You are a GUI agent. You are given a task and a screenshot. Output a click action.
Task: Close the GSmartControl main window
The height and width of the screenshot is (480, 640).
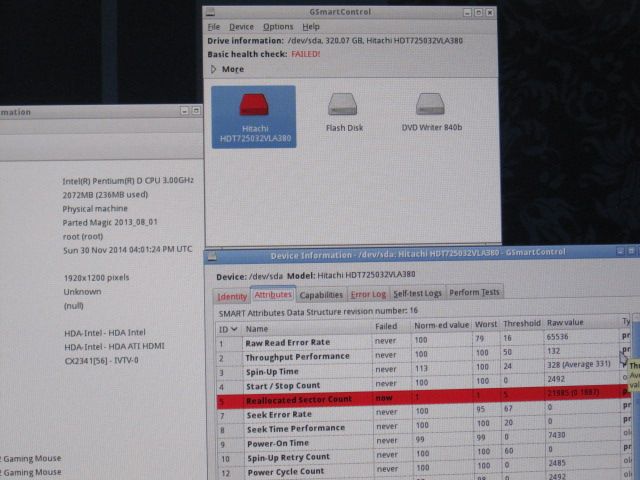coord(490,13)
